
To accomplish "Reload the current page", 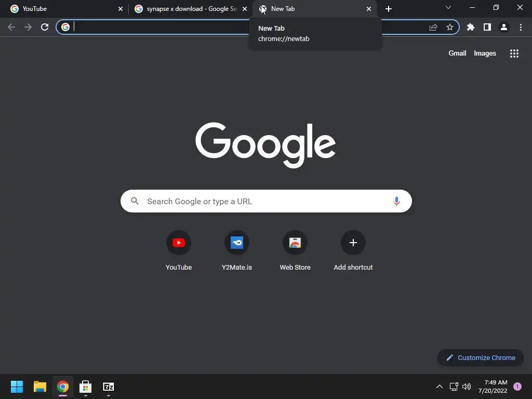I will tap(45, 27).
